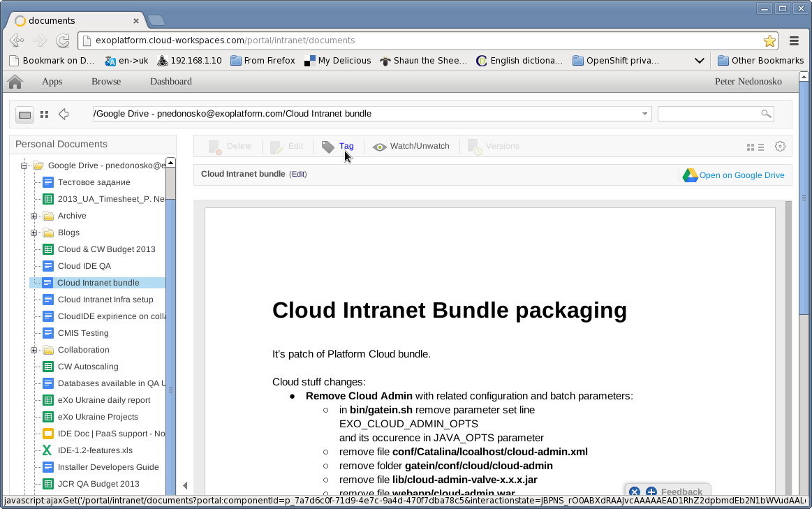
Task: Select the documents browser tab
Action: [76, 21]
